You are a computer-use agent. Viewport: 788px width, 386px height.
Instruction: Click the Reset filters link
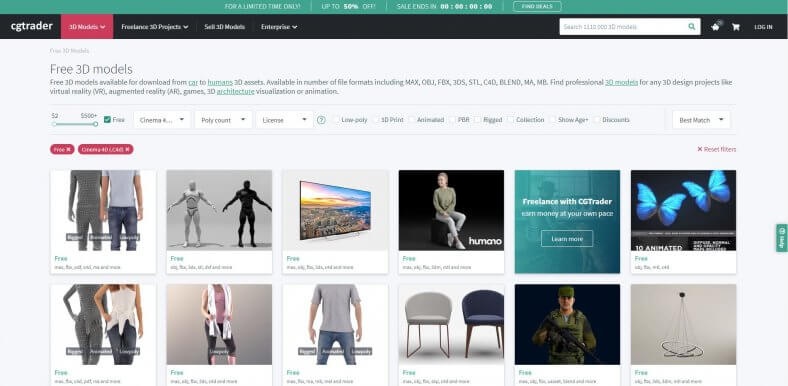tap(717, 149)
